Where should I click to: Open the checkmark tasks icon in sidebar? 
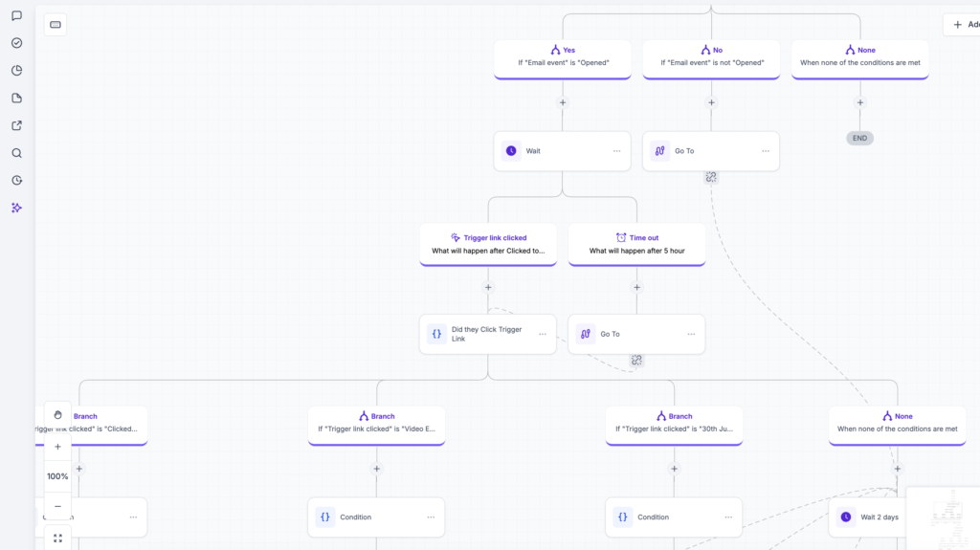[x=17, y=43]
